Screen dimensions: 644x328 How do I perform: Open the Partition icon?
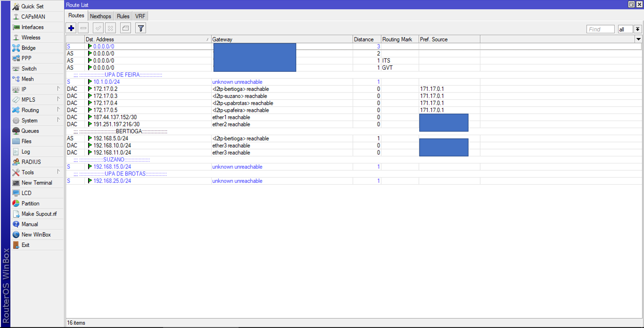(16, 203)
